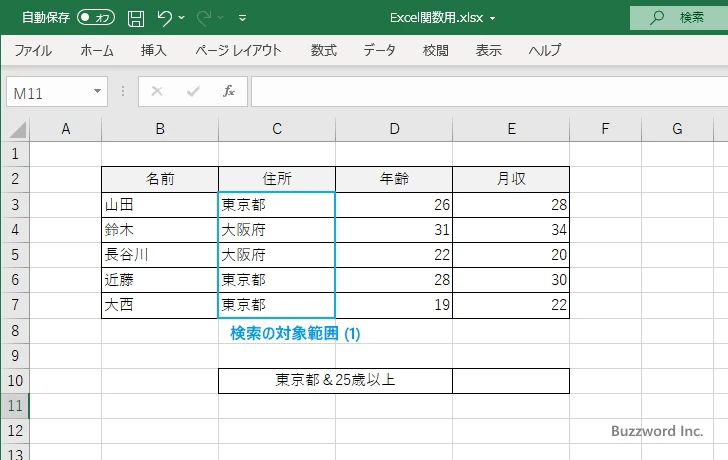The height and width of the screenshot is (460, 728).
Task: Click the Redo arrow icon
Action: (x=203, y=18)
